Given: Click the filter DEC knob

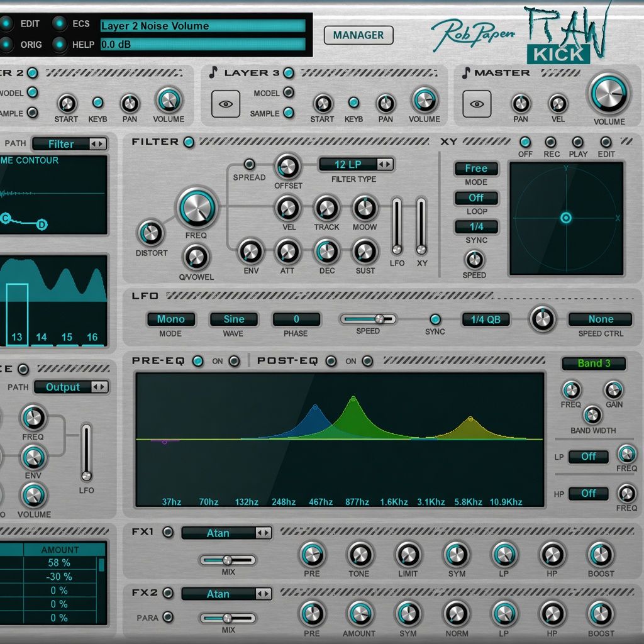Looking at the screenshot, I should 326,252.
